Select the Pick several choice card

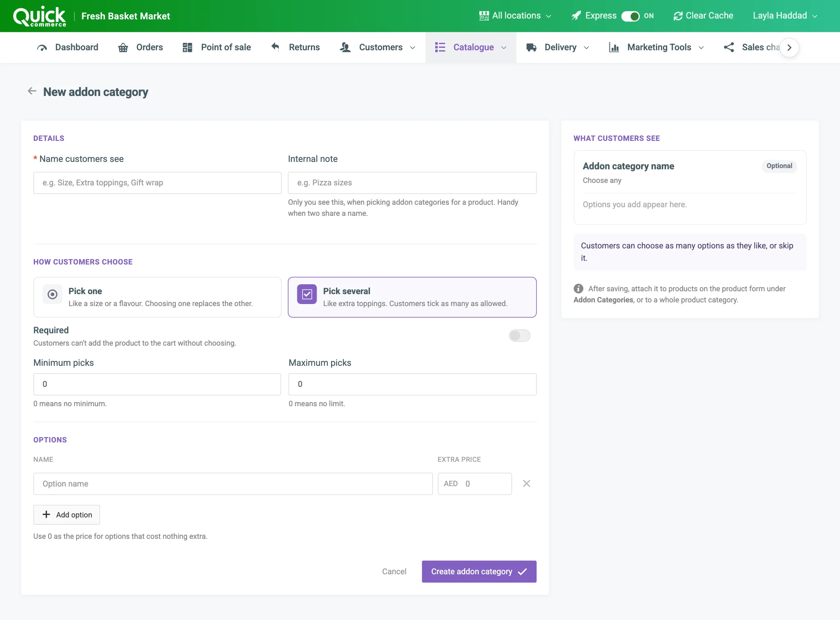coord(412,297)
